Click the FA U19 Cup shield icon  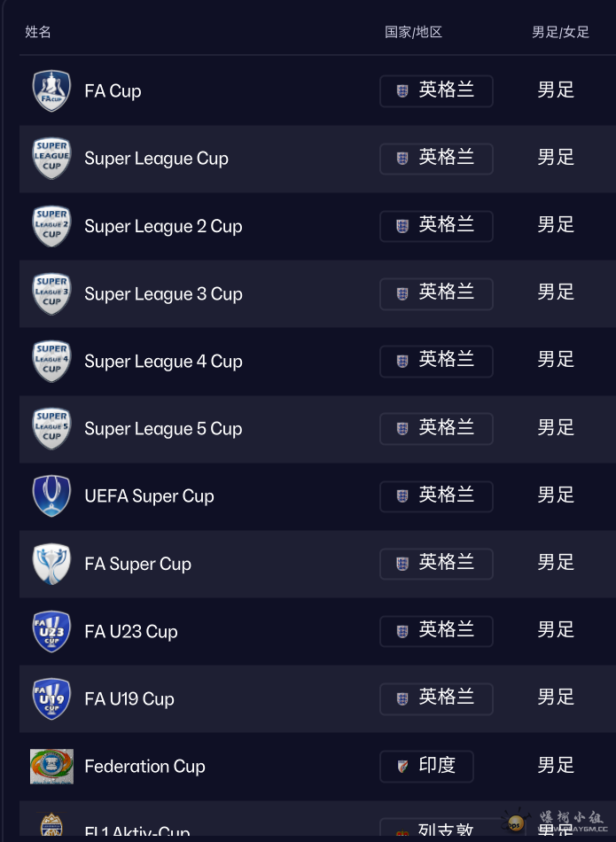(51, 698)
